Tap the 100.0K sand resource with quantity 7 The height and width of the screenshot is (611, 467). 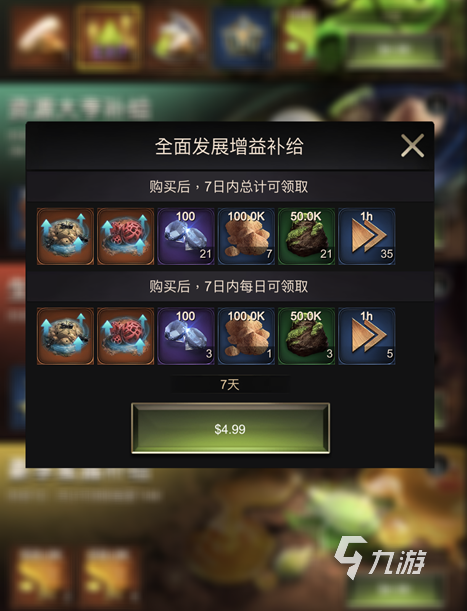tap(246, 237)
